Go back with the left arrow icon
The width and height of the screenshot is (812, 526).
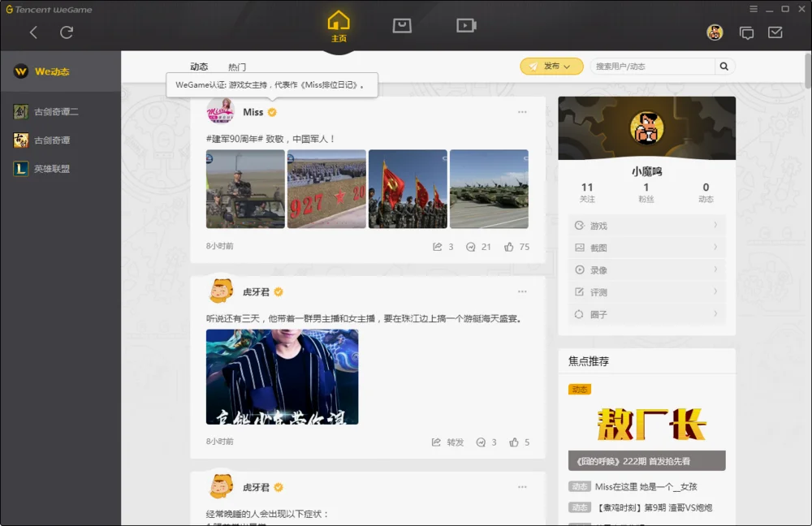(33, 32)
